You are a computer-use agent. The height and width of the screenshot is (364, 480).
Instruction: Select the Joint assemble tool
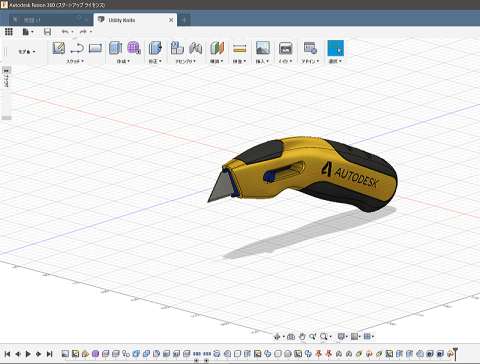tap(195, 48)
